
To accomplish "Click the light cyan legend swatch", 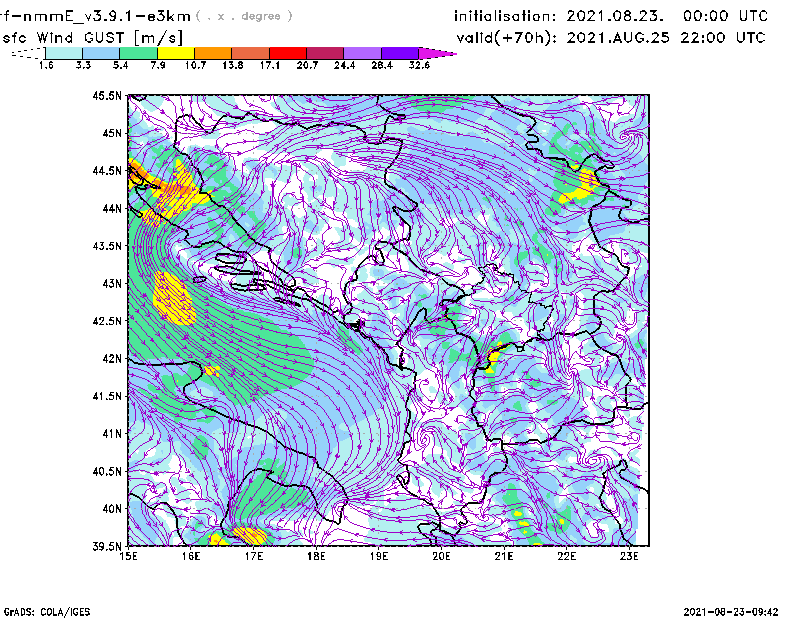I will point(64,53).
